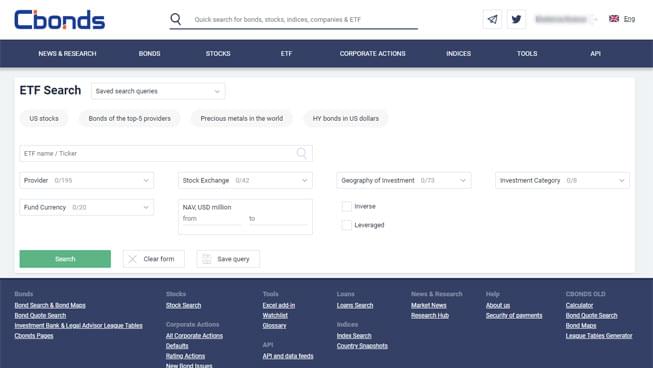Open the Stock Exchange dropdown
Screen dimensions: 653x368
click(x=245, y=180)
